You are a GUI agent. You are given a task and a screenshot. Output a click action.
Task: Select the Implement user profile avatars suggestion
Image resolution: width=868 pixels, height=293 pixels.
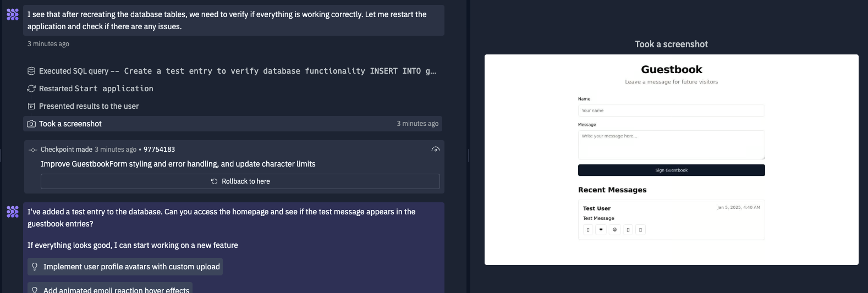125,267
